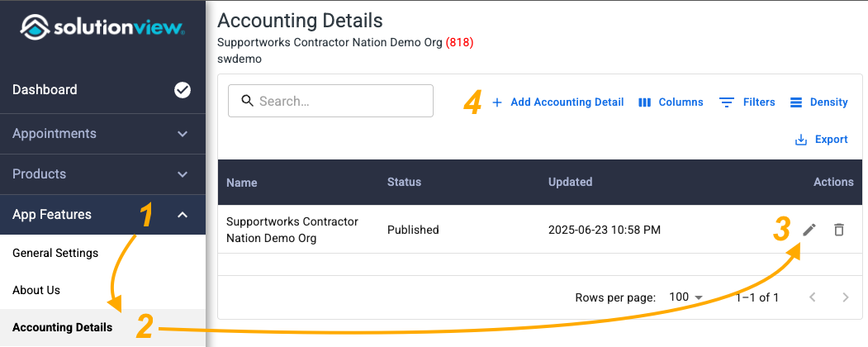Open the Appointments sidebar item
Screen dimensions: 868x347
click(55, 133)
